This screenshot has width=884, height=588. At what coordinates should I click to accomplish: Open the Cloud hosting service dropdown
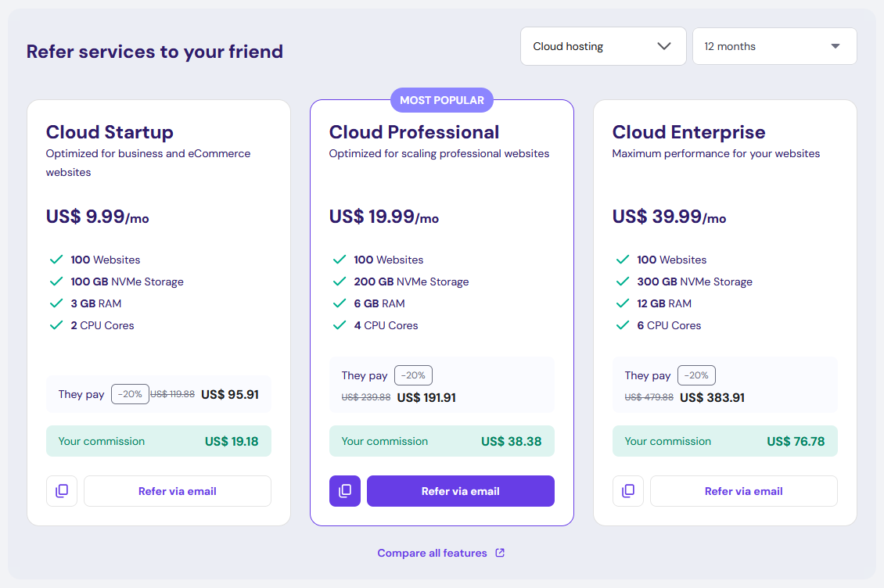[602, 46]
